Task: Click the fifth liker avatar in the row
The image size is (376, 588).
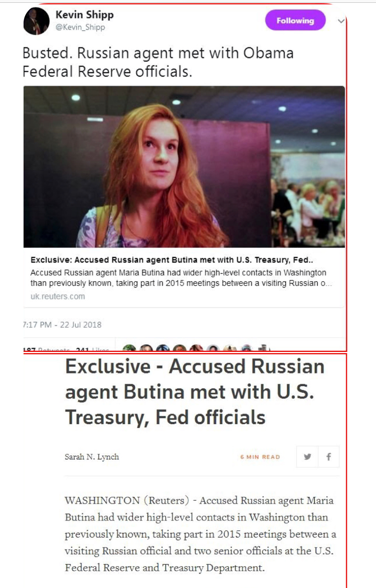Action: pos(196,348)
